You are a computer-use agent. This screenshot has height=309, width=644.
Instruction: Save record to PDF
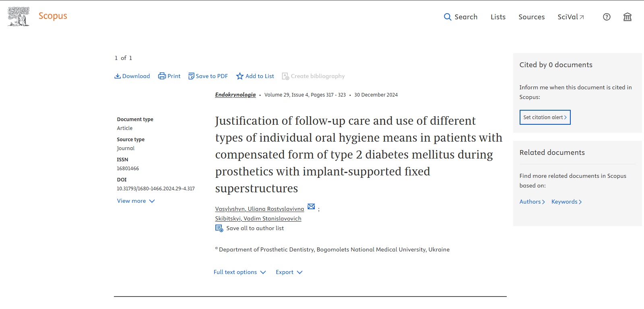point(208,76)
